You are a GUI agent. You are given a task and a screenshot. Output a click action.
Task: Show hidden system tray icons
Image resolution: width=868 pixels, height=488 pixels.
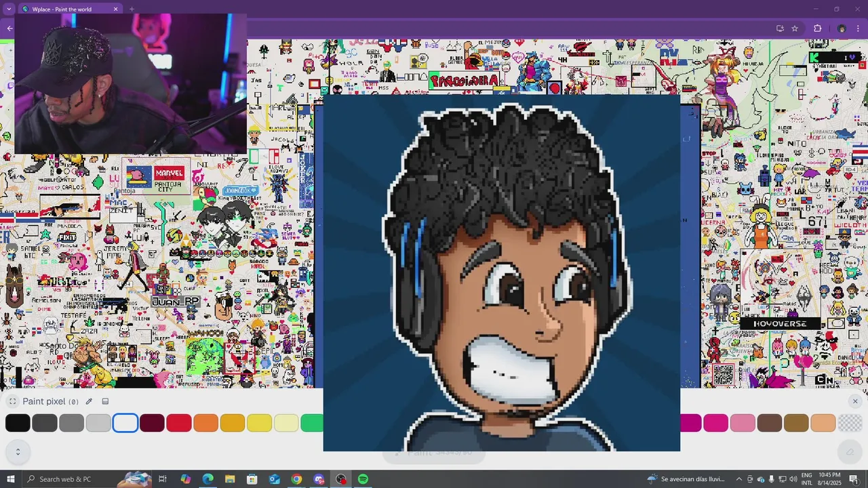tap(739, 479)
